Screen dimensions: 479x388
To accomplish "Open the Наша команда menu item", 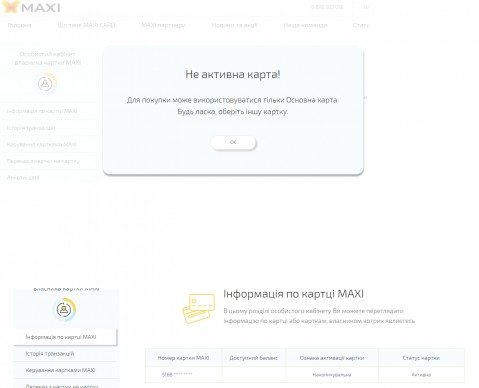I will [305, 25].
